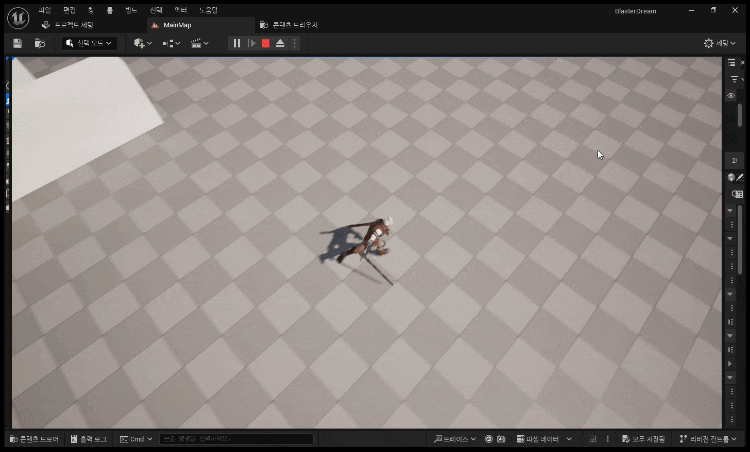
Task: Open derived data dropdown arrow
Action: [x=569, y=439]
